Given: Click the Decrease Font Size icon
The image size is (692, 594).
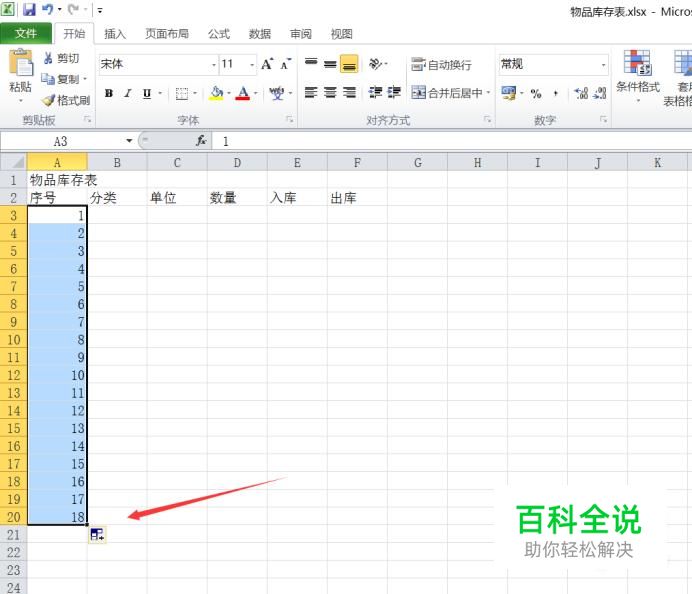Looking at the screenshot, I should tap(286, 64).
